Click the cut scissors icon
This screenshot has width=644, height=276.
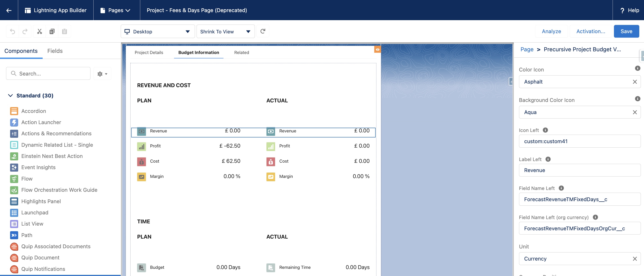tap(39, 31)
